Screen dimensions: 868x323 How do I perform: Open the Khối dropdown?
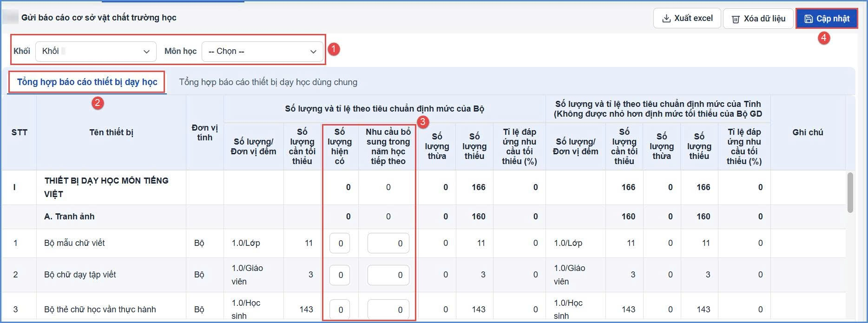point(96,51)
